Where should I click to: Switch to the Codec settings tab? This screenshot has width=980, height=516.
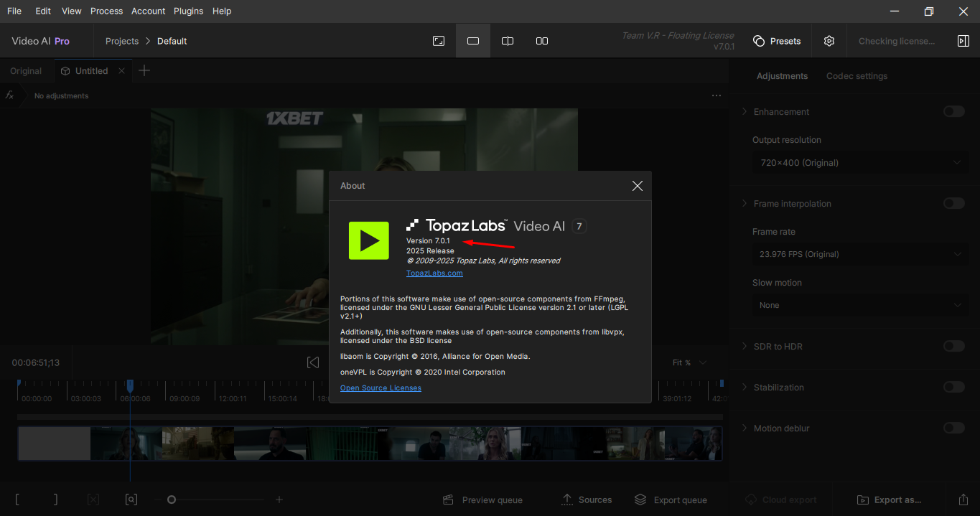(857, 76)
